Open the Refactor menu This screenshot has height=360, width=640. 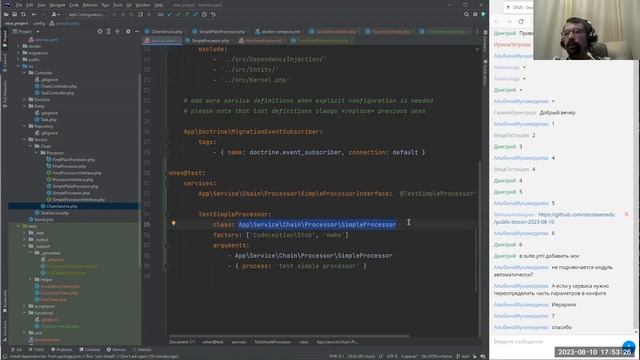pos(90,5)
